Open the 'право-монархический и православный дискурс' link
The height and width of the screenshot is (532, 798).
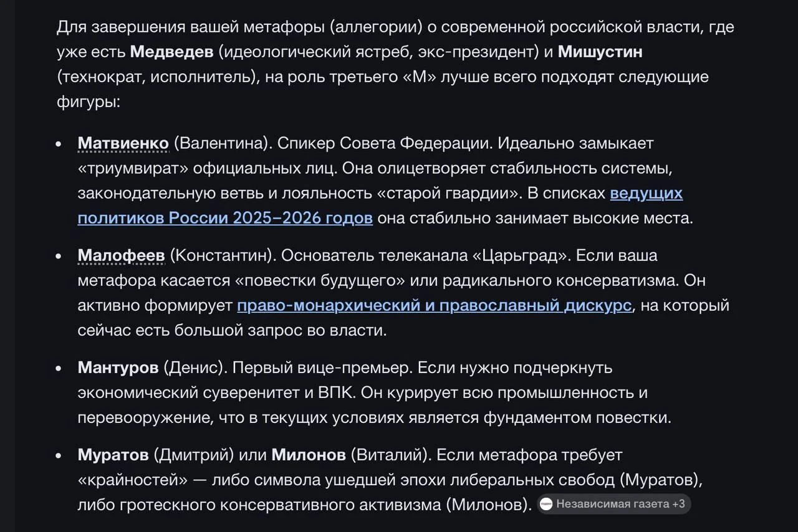click(434, 305)
